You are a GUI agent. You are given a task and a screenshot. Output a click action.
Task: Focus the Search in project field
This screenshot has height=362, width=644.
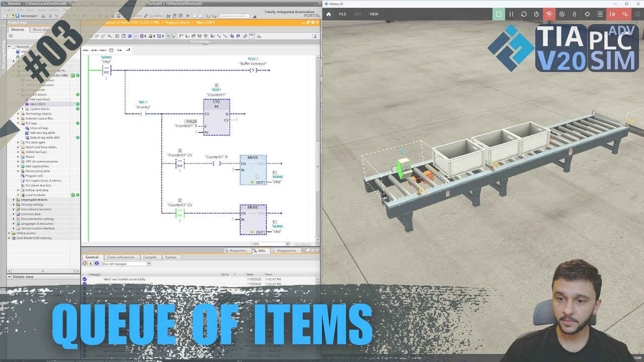pyautogui.click(x=235, y=16)
